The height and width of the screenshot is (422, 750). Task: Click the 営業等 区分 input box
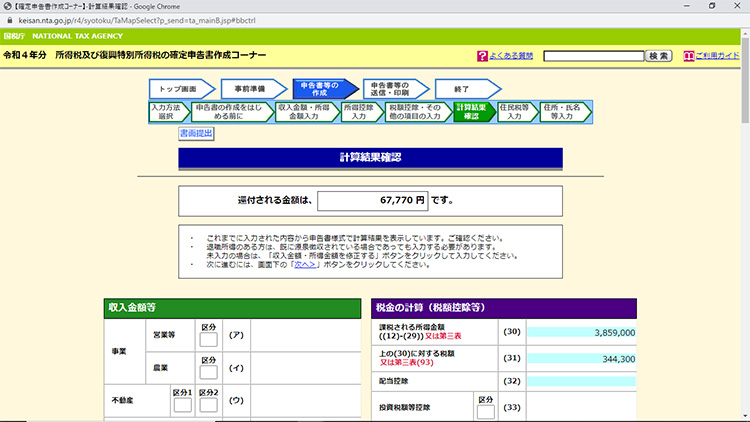click(x=208, y=343)
